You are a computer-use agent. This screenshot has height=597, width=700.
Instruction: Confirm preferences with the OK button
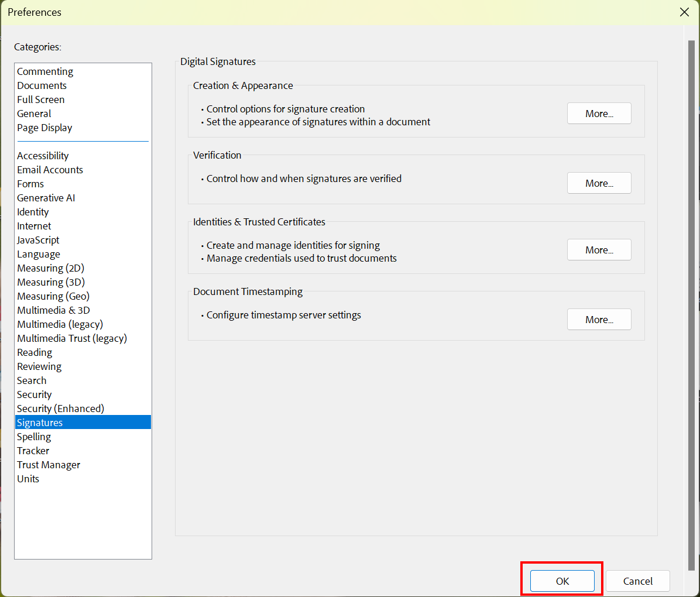pyautogui.click(x=562, y=581)
